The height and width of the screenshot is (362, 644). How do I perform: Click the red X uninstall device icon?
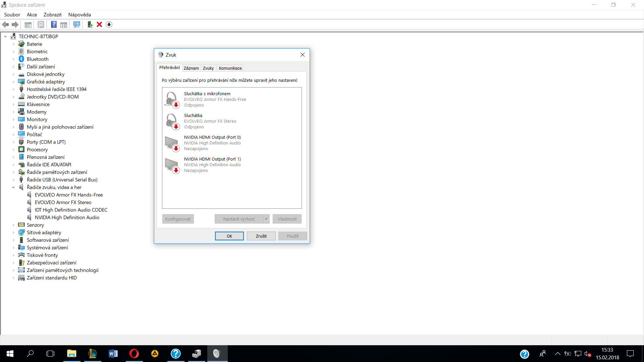(99, 24)
